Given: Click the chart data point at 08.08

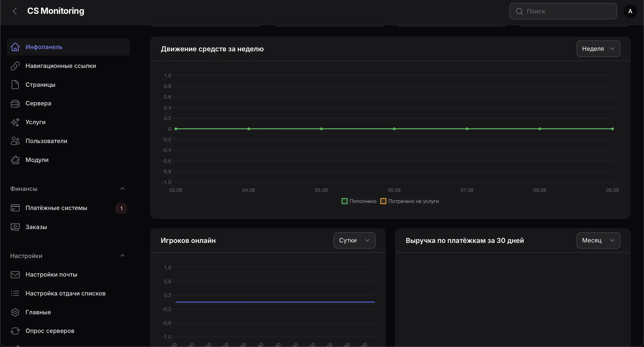Looking at the screenshot, I should (540, 129).
